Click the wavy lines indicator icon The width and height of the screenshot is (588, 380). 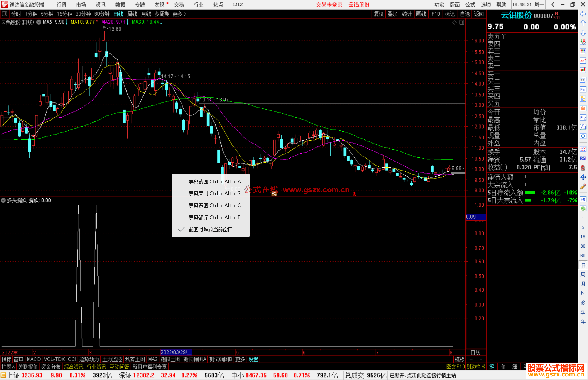tap(583, 149)
